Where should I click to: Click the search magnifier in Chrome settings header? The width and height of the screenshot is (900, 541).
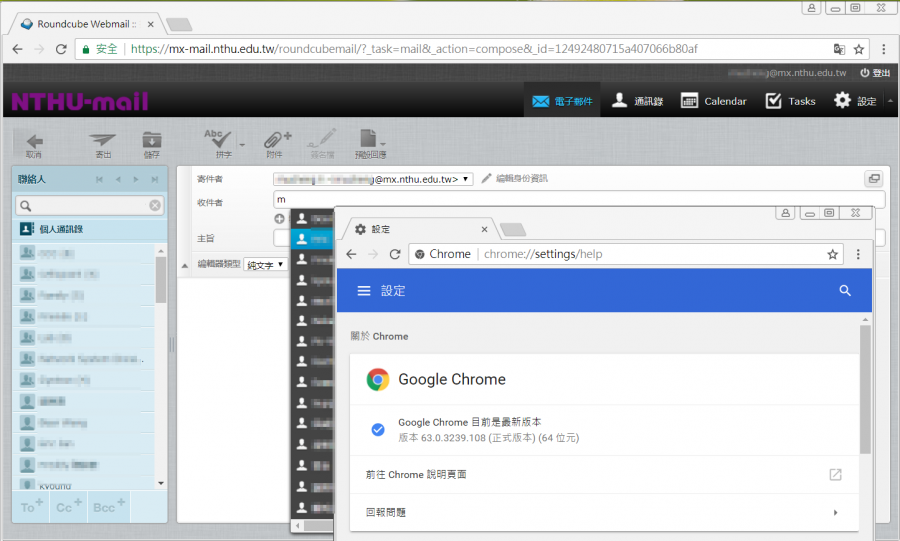click(x=845, y=291)
